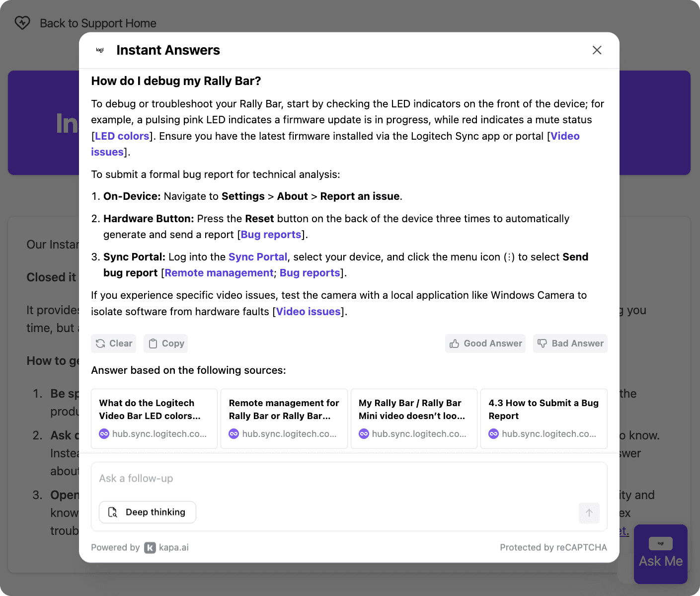700x596 pixels.
Task: Open the LED colors citation link
Action: (x=122, y=136)
